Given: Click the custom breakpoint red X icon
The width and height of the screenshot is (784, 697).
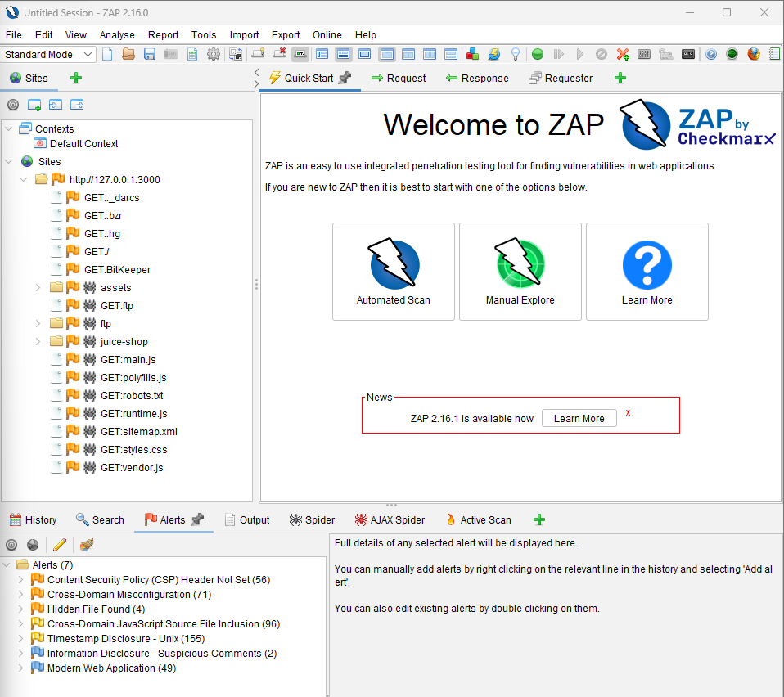Looking at the screenshot, I should (x=623, y=54).
